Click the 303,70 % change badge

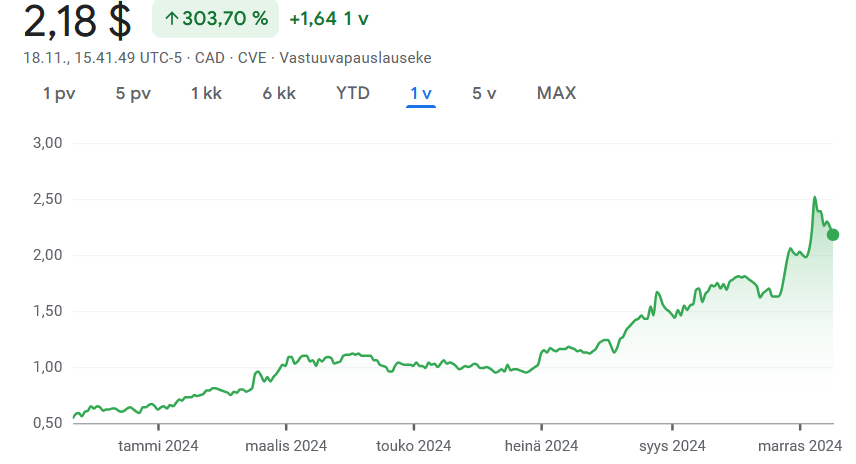[214, 19]
